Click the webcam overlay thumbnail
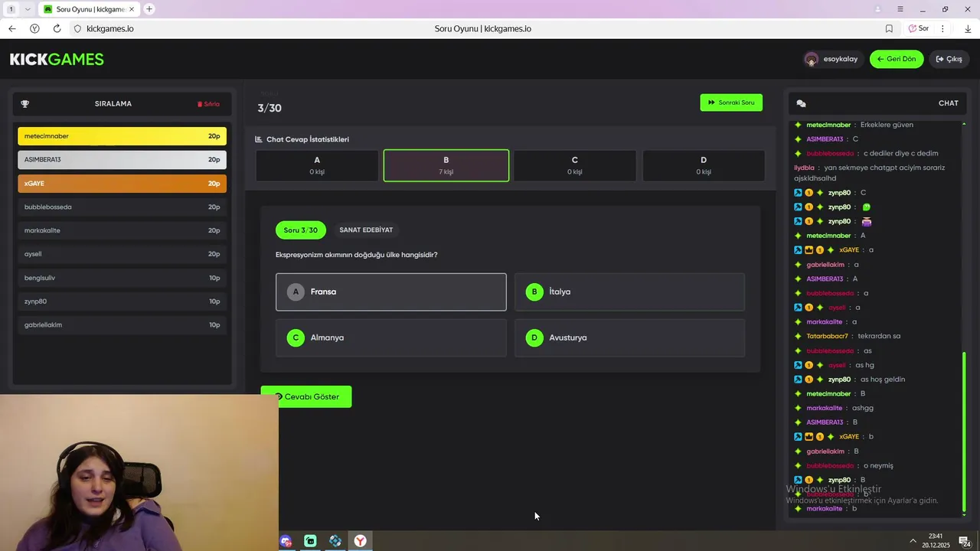Screen dimensions: 980x551 tap(139, 472)
